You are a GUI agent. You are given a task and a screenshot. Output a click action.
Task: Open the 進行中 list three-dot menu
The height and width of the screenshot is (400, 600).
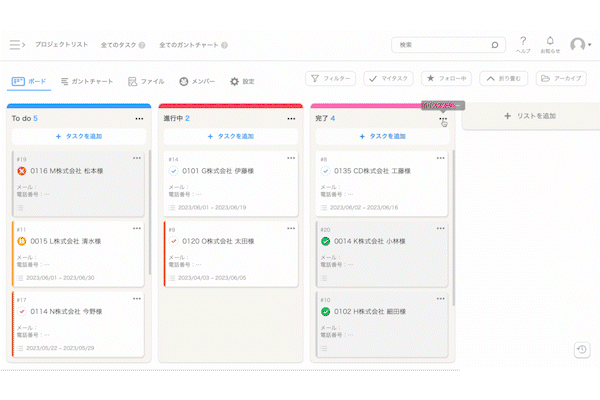click(x=291, y=119)
